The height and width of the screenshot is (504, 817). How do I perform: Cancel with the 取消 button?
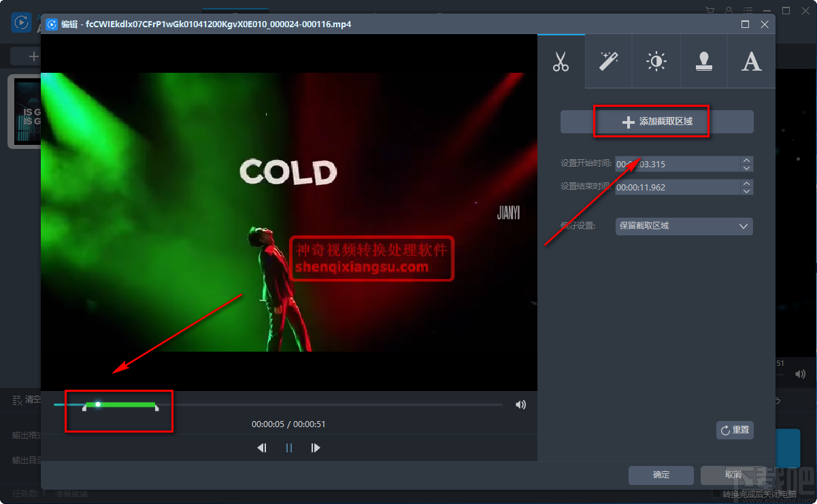733,475
